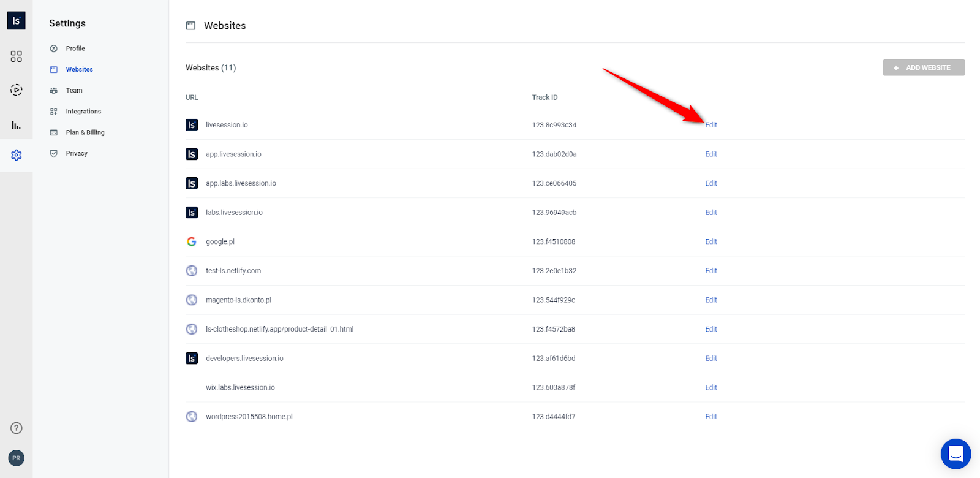Click track ID 123.f4510808
Viewport: 980px width, 478px height.
coord(554,241)
